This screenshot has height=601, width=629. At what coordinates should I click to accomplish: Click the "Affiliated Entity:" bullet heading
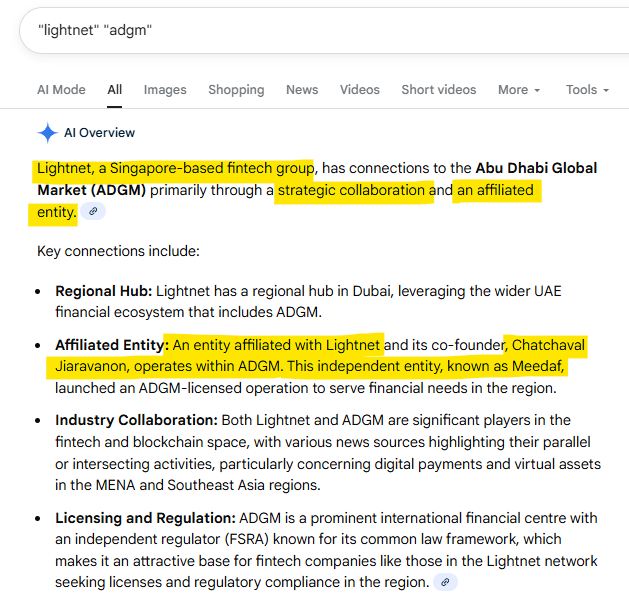pos(112,345)
